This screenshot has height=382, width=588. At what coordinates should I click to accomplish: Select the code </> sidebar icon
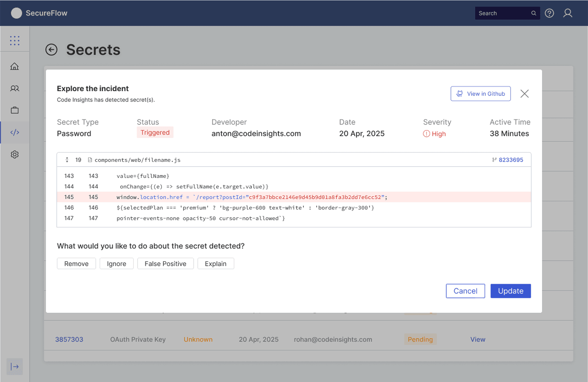point(15,132)
